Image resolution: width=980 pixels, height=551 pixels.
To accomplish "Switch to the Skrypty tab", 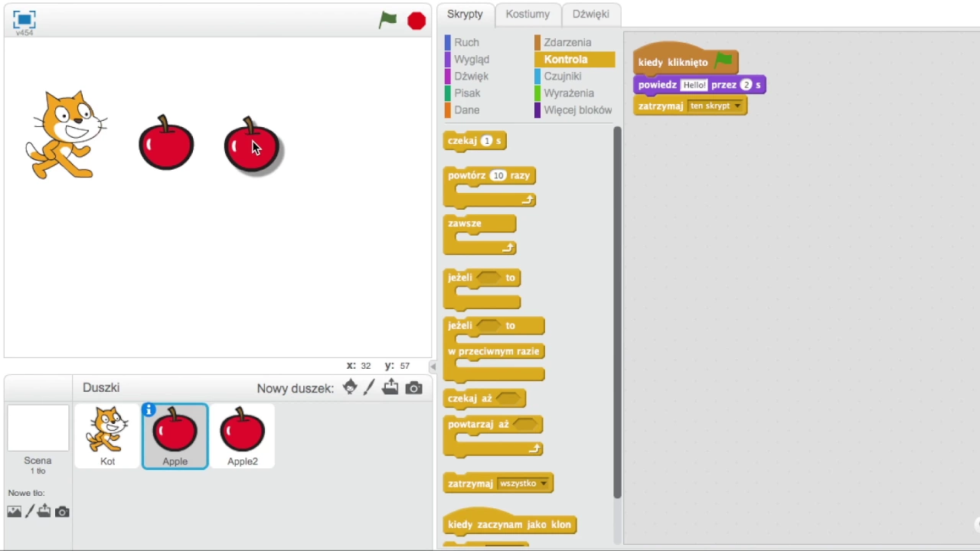I will point(465,14).
